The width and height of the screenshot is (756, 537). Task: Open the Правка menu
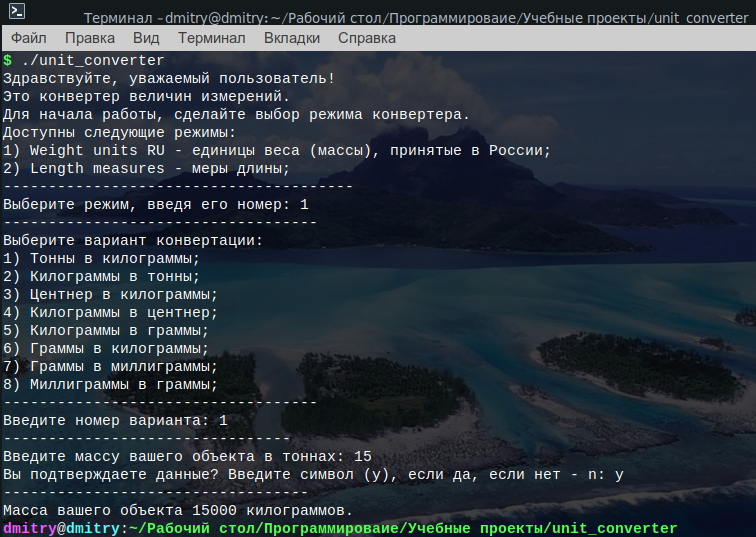point(90,38)
